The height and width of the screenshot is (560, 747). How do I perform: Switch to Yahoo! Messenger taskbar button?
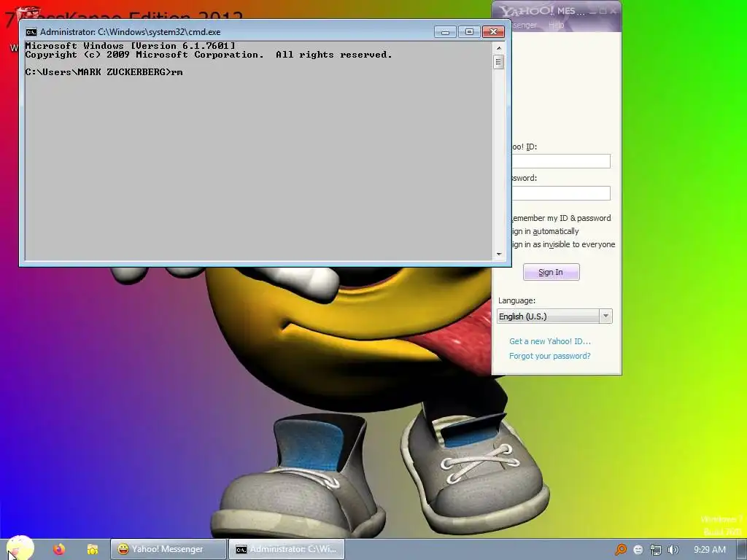[169, 549]
